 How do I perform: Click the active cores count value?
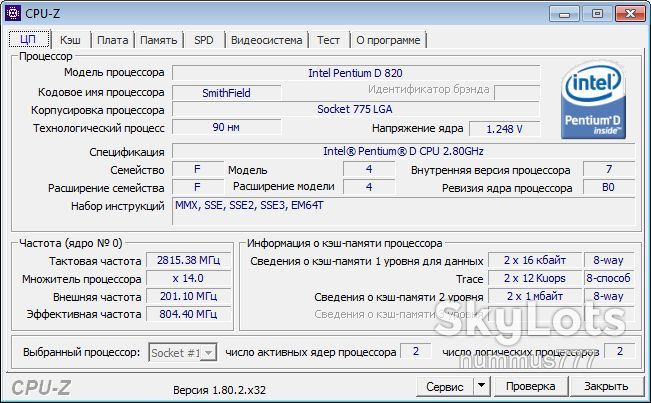click(416, 351)
